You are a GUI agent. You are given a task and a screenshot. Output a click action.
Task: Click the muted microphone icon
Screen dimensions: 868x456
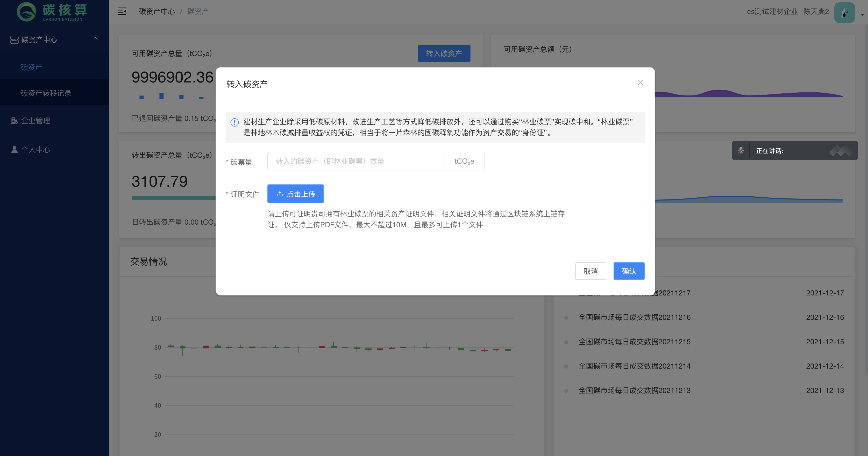(x=741, y=151)
